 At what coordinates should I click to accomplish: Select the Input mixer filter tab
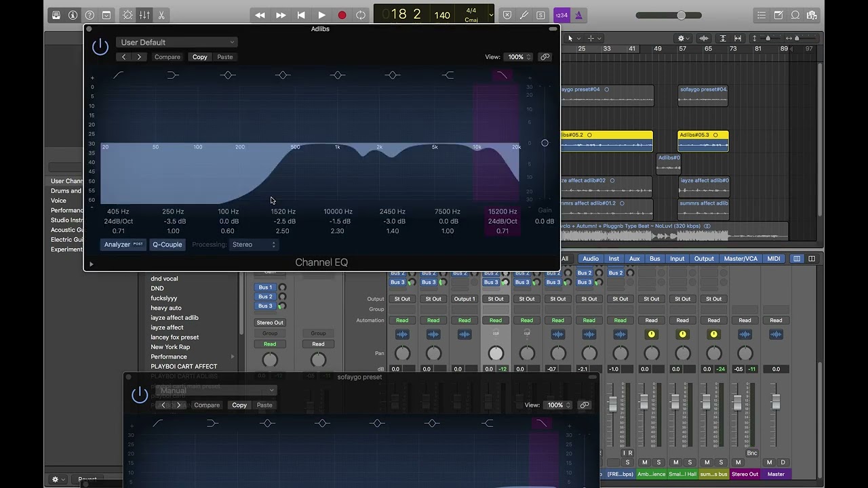point(677,258)
